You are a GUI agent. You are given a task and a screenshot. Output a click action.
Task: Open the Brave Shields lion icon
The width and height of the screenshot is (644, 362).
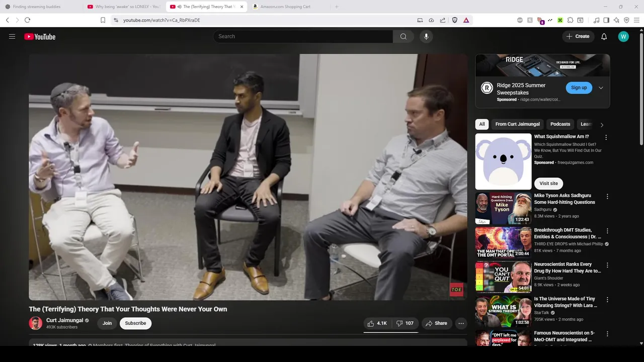coord(454,20)
